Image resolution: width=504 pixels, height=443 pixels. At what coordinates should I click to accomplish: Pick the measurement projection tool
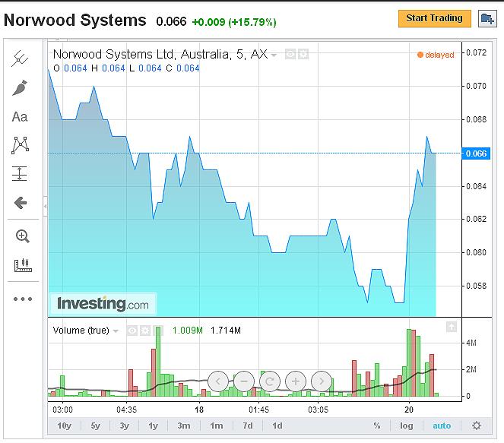[21, 174]
